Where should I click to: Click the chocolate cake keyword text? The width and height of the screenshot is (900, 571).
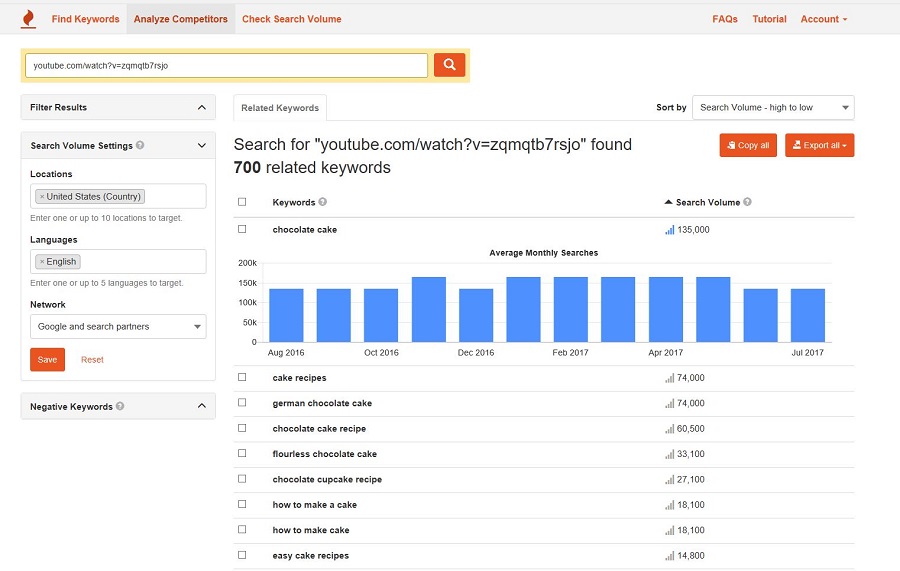[305, 230]
